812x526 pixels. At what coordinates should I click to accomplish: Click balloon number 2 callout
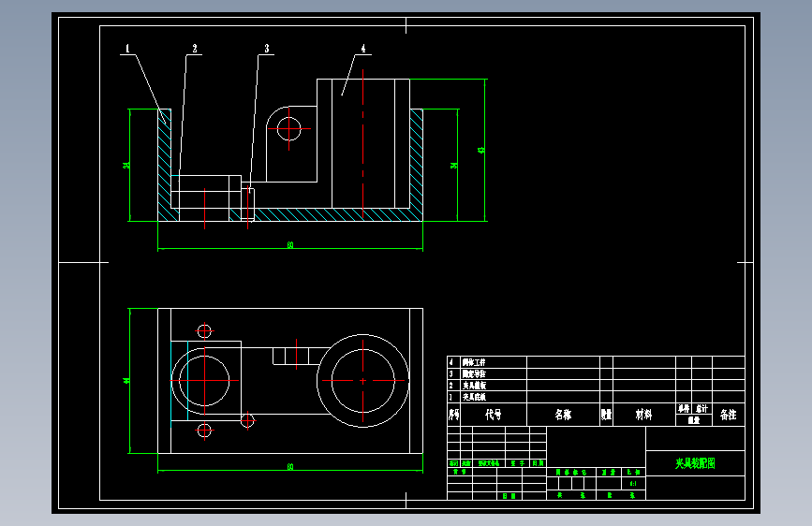(195, 49)
